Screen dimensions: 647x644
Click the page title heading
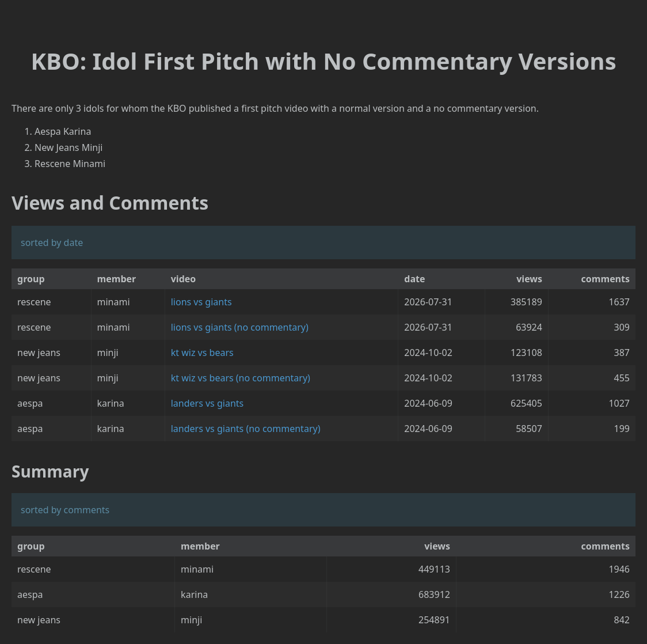coord(323,62)
